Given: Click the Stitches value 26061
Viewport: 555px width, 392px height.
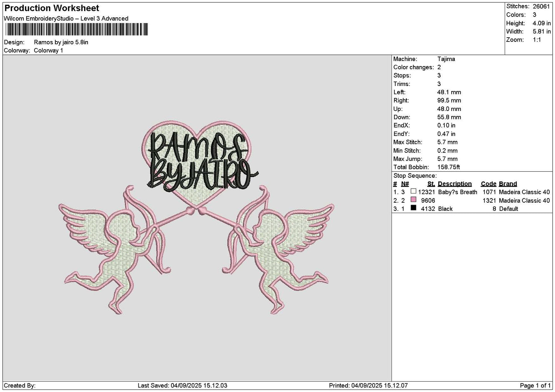Looking at the screenshot, I should (541, 6).
